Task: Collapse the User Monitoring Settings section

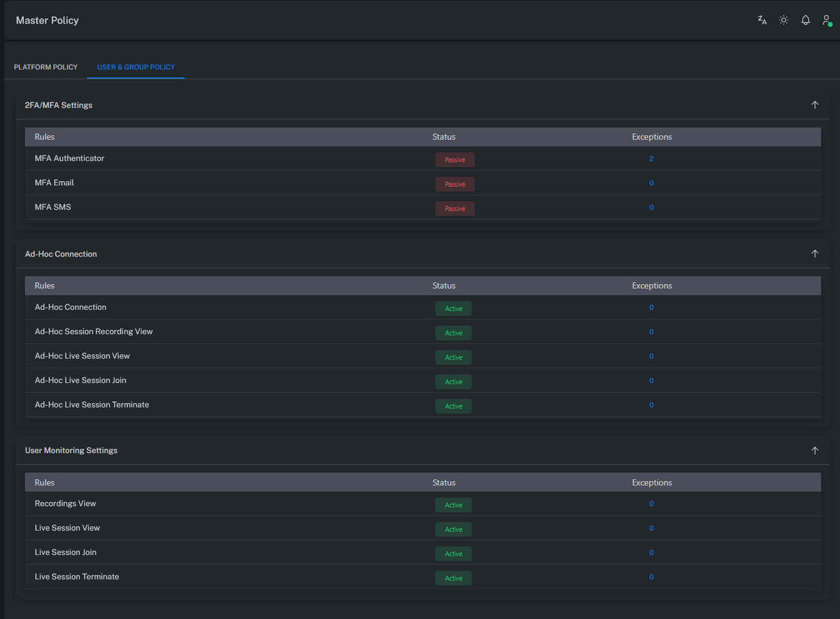Action: 814,451
